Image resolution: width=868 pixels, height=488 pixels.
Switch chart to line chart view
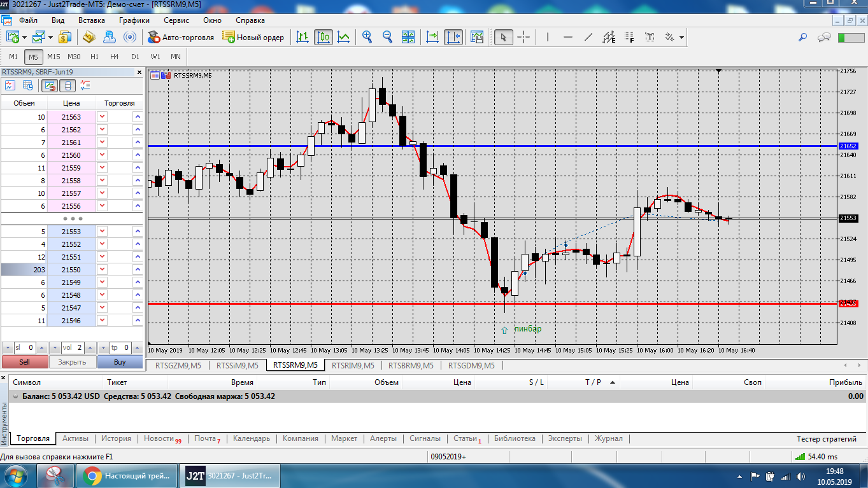pyautogui.click(x=343, y=37)
